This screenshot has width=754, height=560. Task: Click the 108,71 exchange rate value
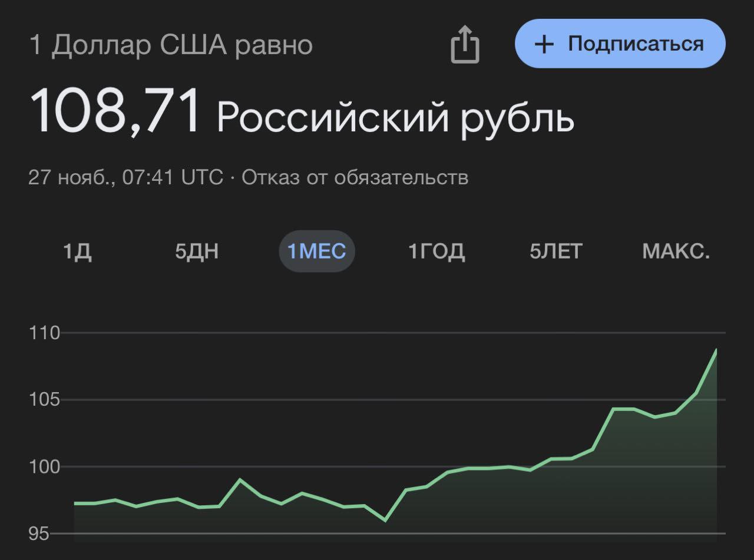(115, 111)
